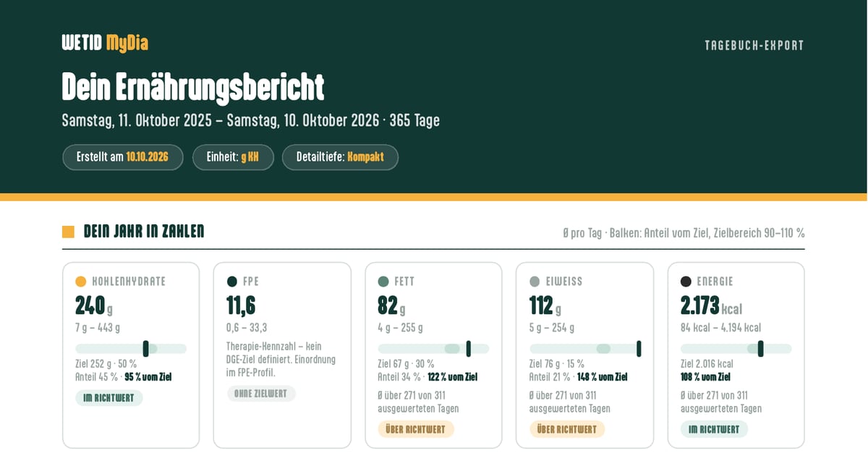Click the 2.173 kcal energy value
The height and width of the screenshot is (456, 868).
(x=711, y=306)
